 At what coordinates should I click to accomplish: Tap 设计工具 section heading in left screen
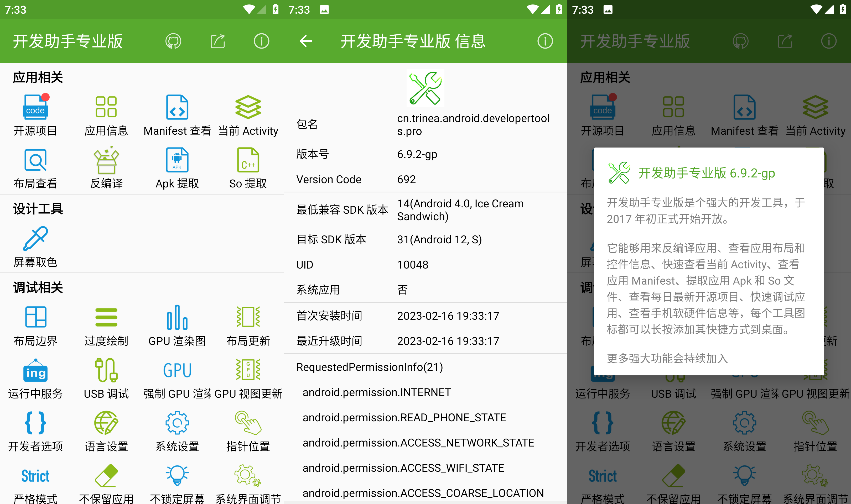click(38, 209)
